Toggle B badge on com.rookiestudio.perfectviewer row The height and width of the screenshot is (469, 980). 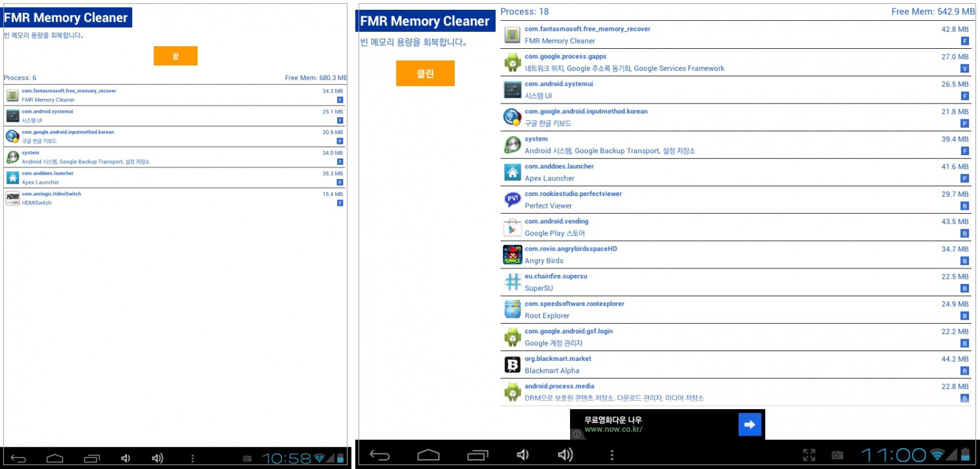pyautogui.click(x=964, y=206)
